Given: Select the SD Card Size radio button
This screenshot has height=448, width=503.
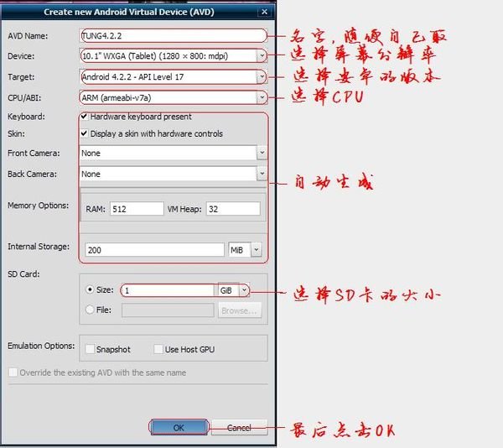Looking at the screenshot, I should [91, 290].
